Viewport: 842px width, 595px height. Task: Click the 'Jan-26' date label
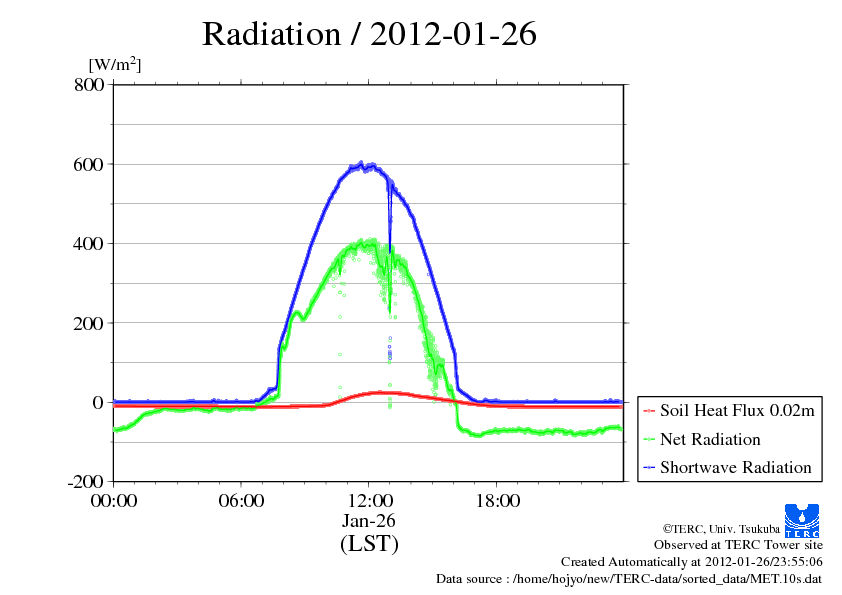(x=369, y=521)
